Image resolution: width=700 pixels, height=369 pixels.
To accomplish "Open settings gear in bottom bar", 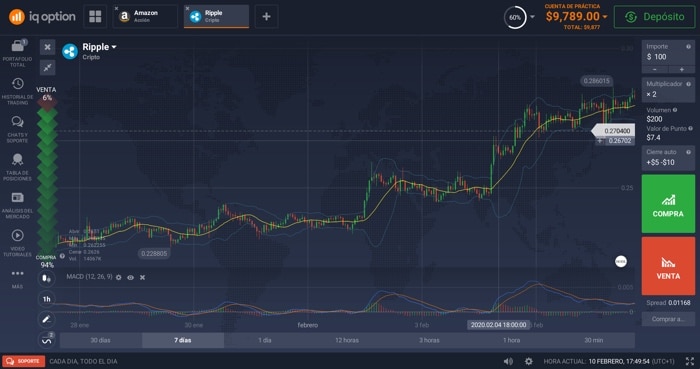I will coord(529,361).
